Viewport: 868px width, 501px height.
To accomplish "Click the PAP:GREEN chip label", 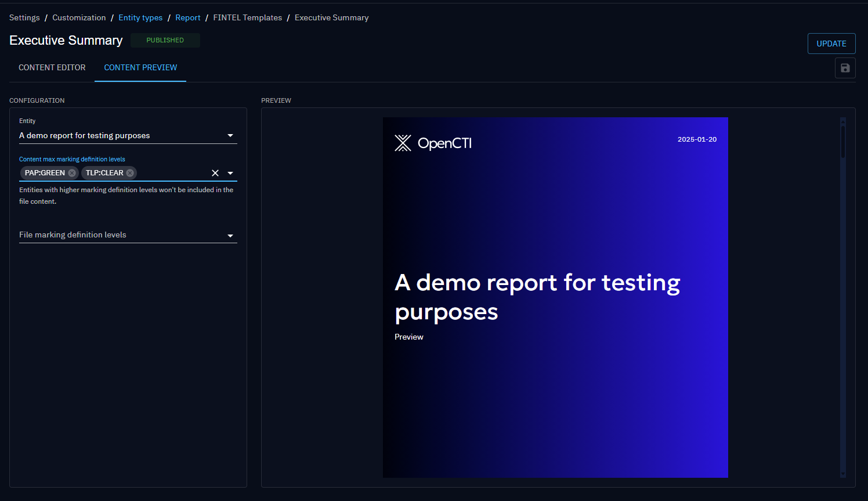I will pyautogui.click(x=45, y=173).
